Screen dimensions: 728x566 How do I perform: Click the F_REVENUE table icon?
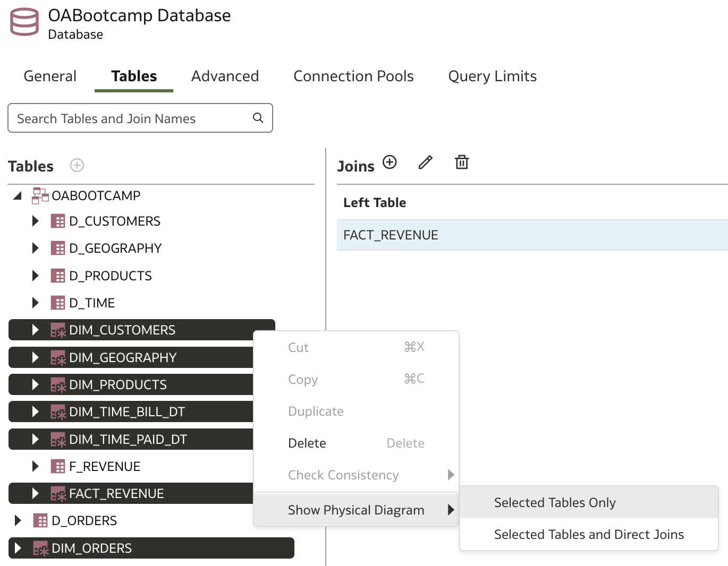(x=58, y=466)
